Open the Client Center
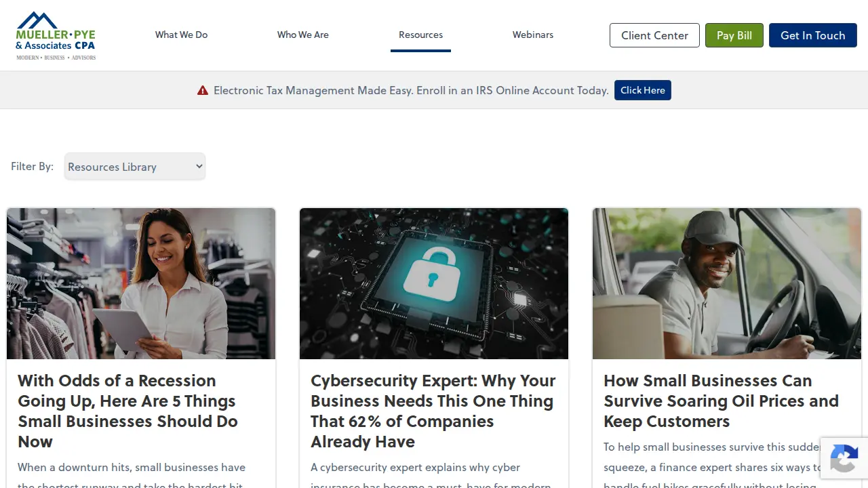This screenshot has width=868, height=488. pos(654,35)
